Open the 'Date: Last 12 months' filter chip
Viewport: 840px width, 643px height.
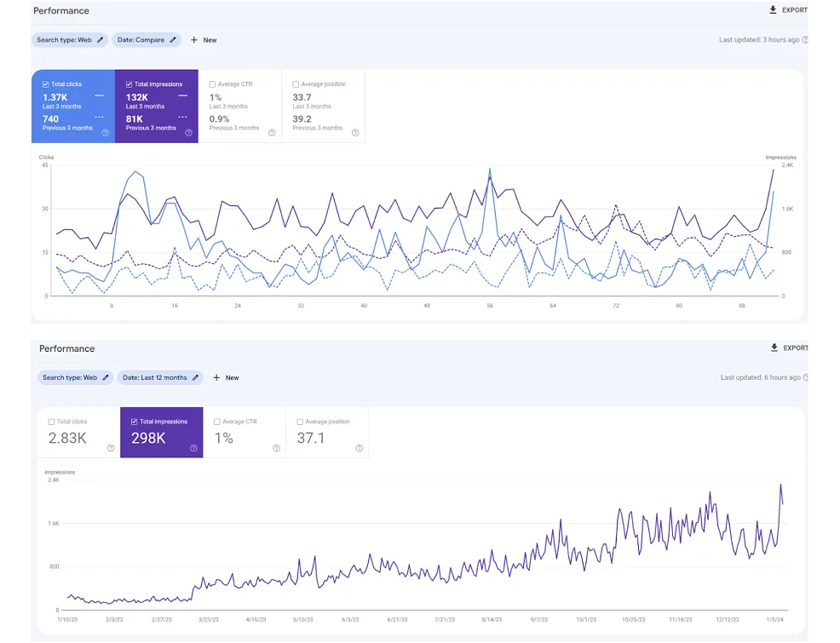point(156,377)
